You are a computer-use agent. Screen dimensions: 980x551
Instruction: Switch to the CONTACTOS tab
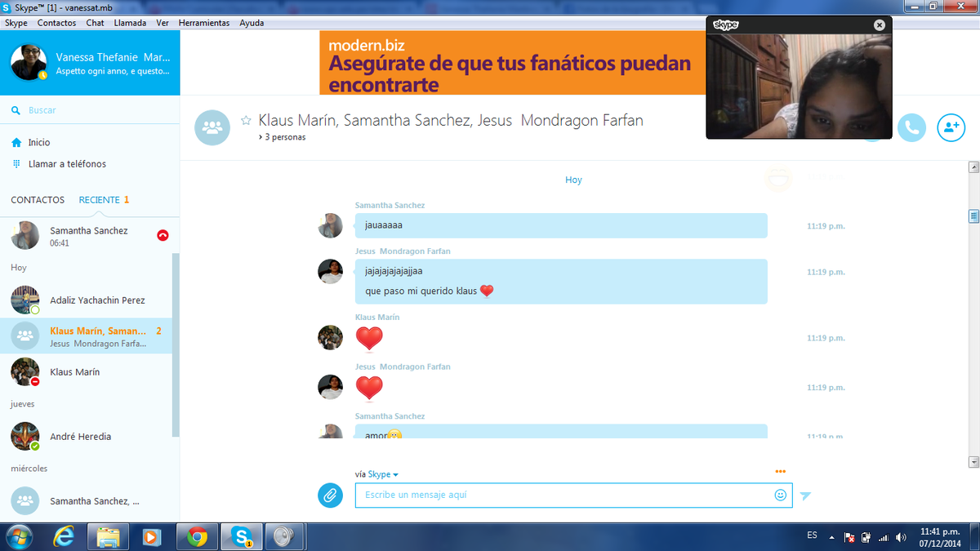pos(38,200)
